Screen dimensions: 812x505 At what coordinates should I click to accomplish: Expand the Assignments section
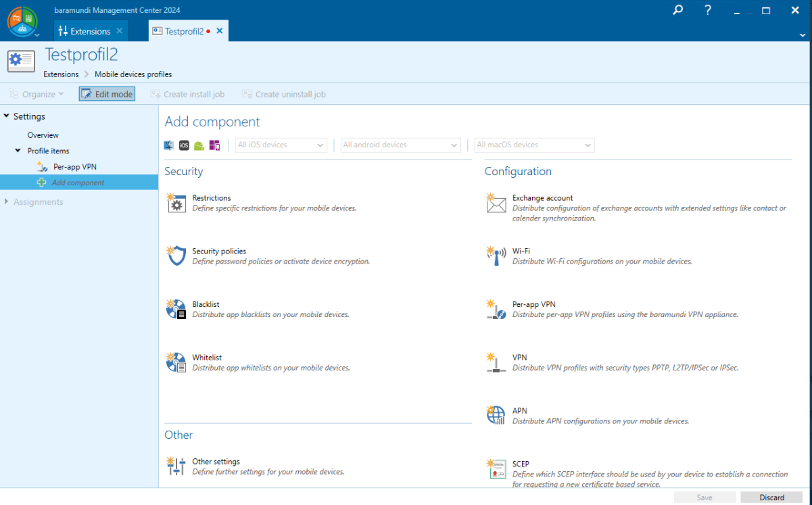click(x=7, y=201)
